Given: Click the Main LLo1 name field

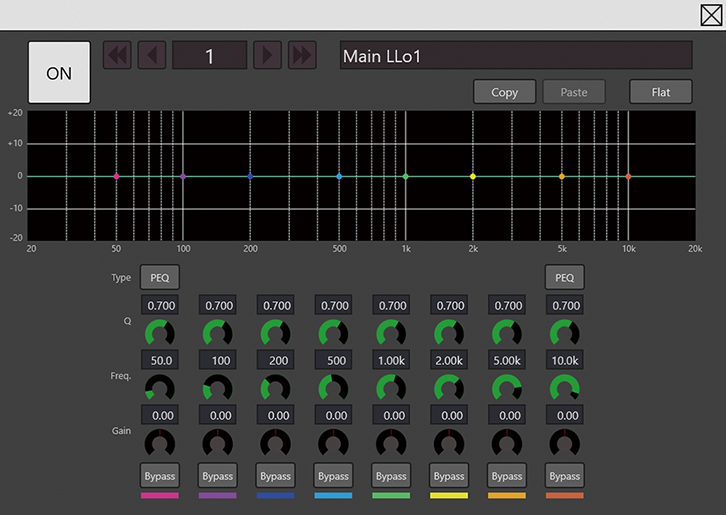Looking at the screenshot, I should (x=516, y=56).
